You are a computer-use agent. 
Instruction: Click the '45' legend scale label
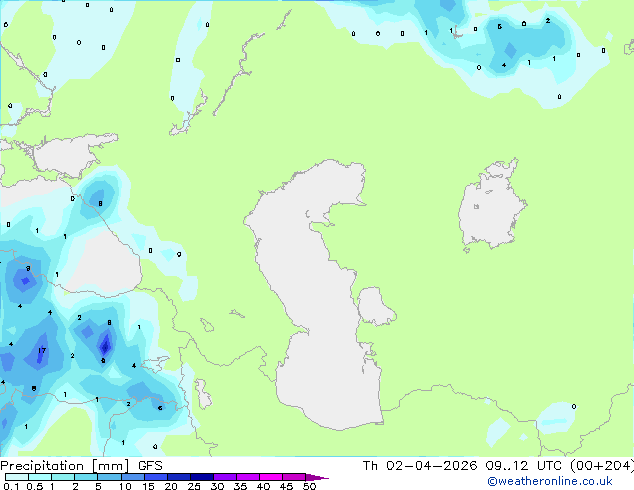[286, 486]
